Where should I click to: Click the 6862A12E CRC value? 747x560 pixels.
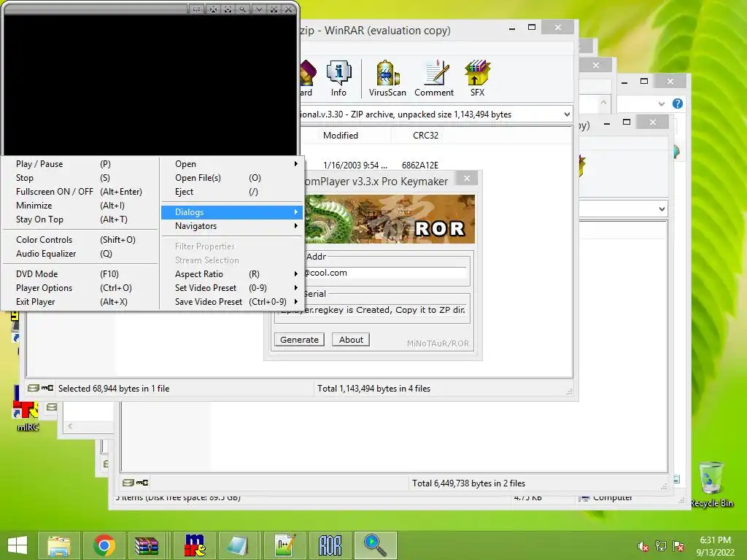tap(419, 166)
